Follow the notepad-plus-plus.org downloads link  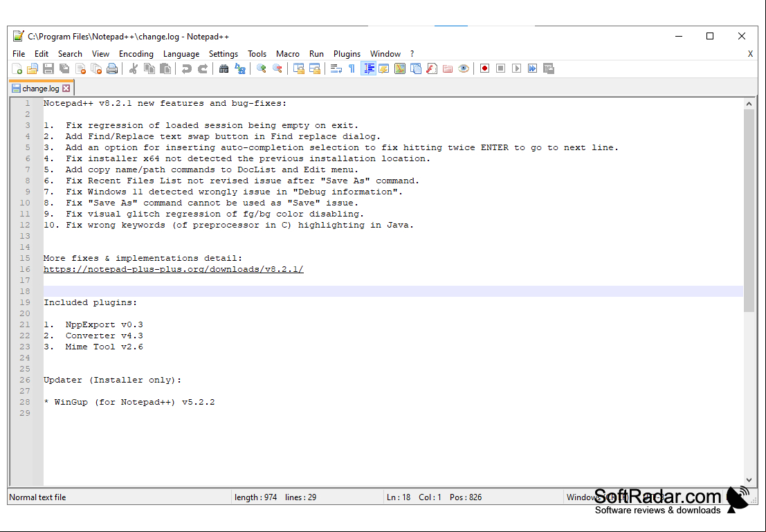coord(174,269)
